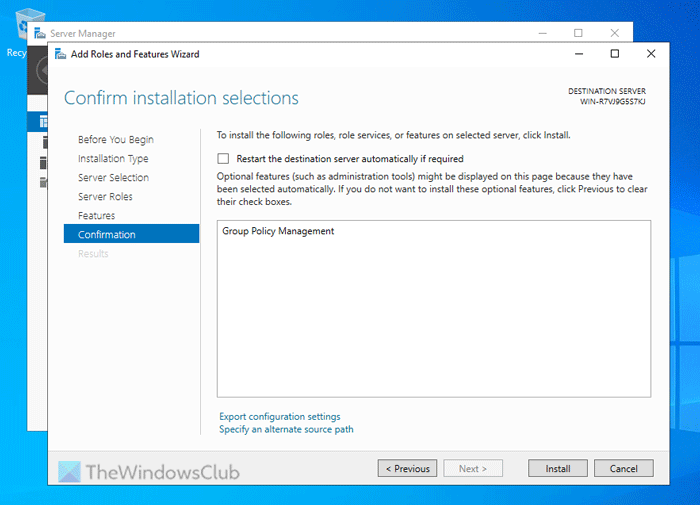
Task: Click the Server Manager dashboard sidebar icon
Action: 43,121
